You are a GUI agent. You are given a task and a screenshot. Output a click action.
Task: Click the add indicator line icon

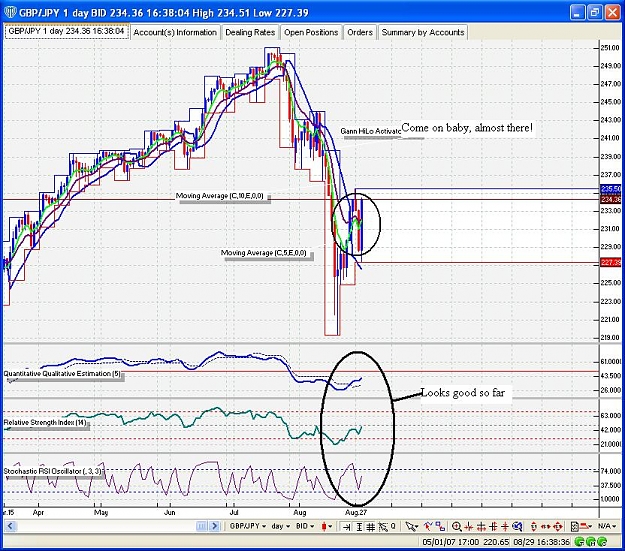click(x=428, y=526)
